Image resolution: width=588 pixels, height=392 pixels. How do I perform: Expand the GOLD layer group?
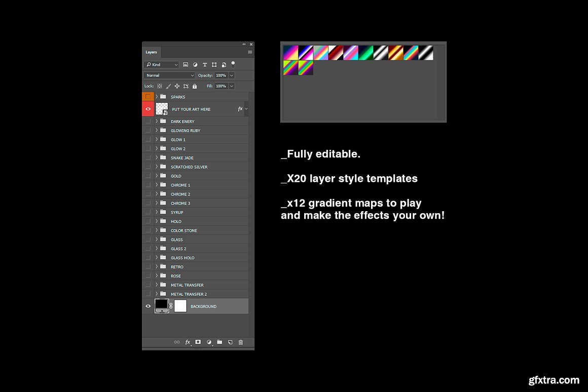(x=157, y=176)
